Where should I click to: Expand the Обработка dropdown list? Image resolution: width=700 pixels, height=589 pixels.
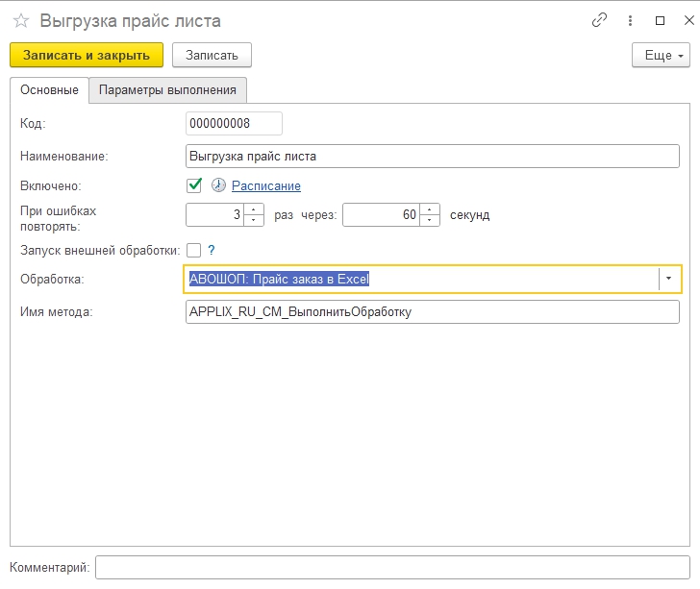(669, 279)
